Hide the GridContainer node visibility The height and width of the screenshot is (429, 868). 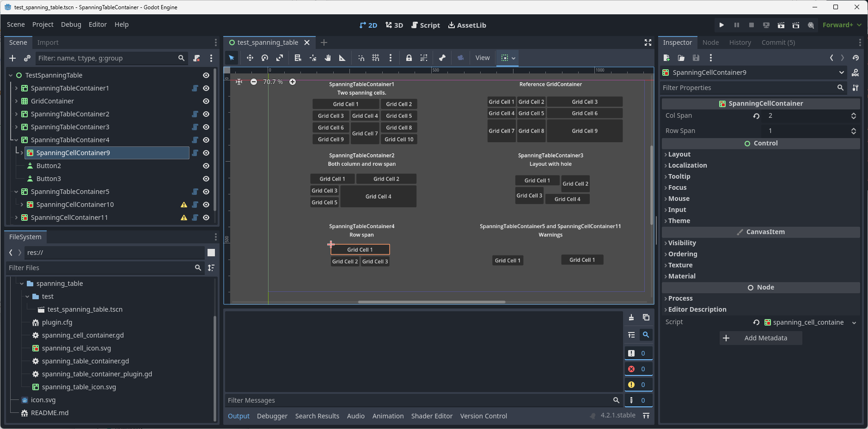[206, 101]
